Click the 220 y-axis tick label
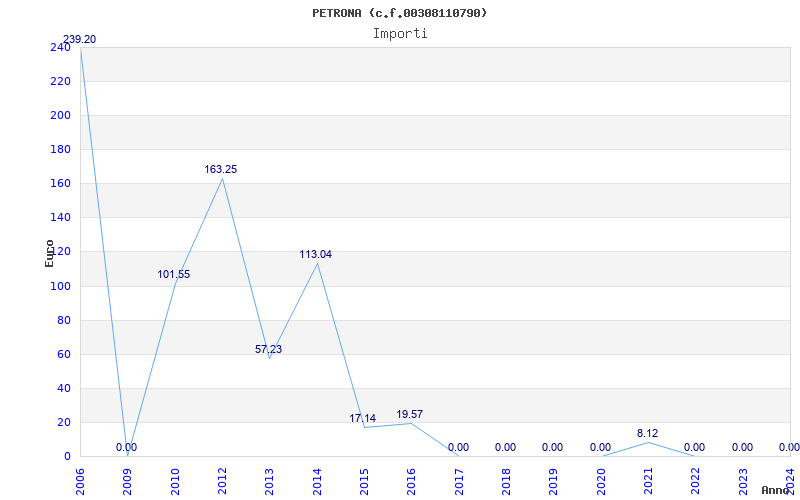 (x=60, y=82)
